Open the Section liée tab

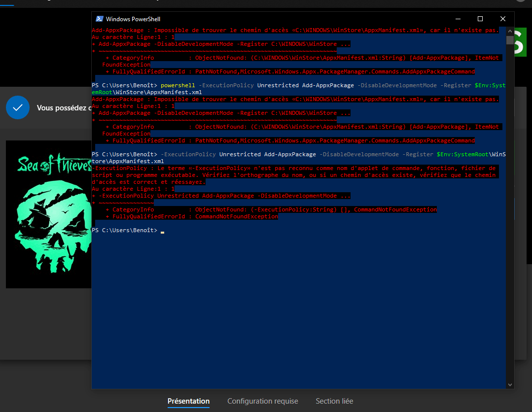click(335, 401)
